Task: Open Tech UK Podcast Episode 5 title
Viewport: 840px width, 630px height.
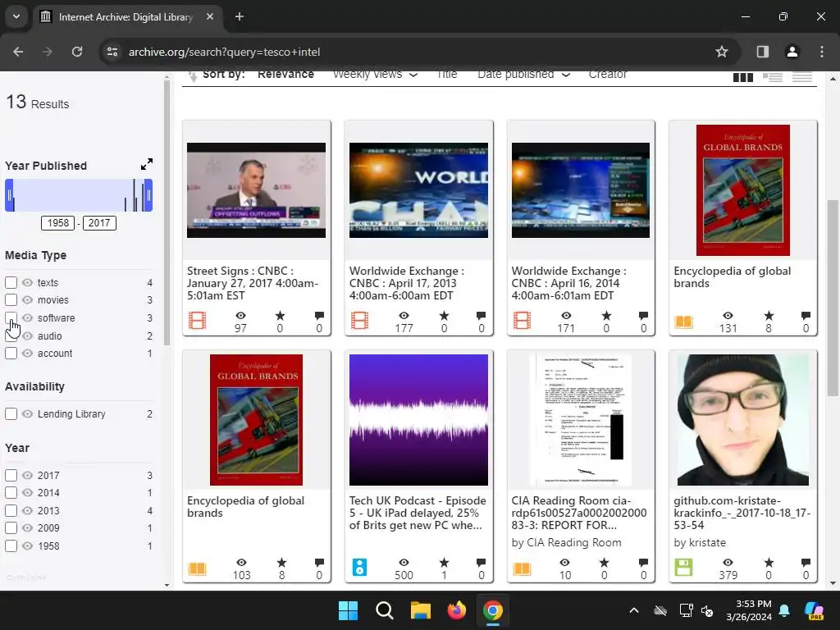Action: (x=418, y=513)
